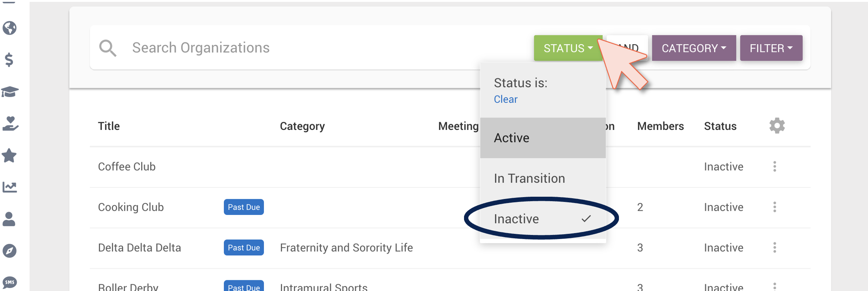Open the Cooking Club Past Due badge
The height and width of the screenshot is (291, 868).
243,207
